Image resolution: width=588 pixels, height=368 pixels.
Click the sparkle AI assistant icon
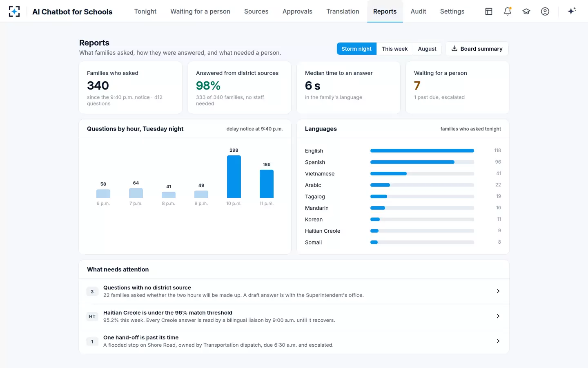572,11
